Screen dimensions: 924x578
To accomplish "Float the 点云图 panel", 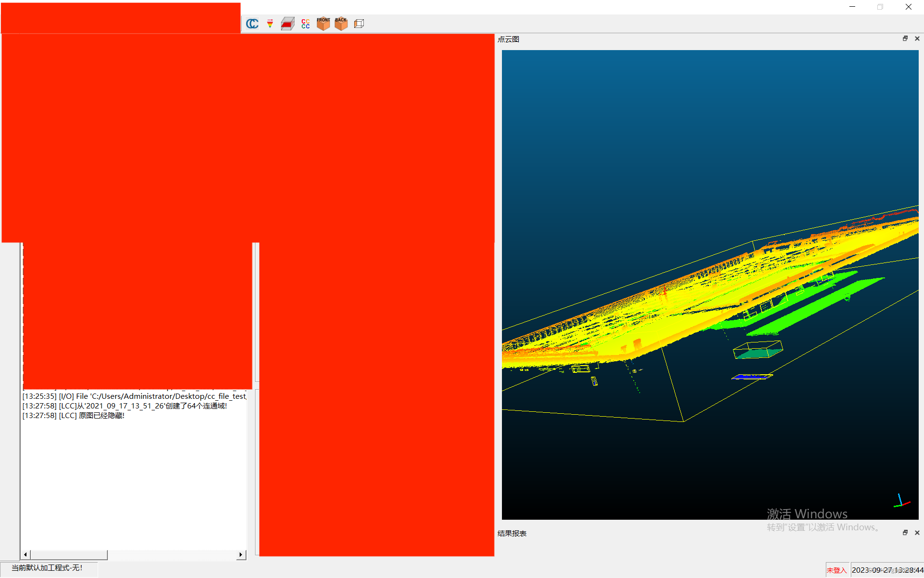I will [905, 39].
